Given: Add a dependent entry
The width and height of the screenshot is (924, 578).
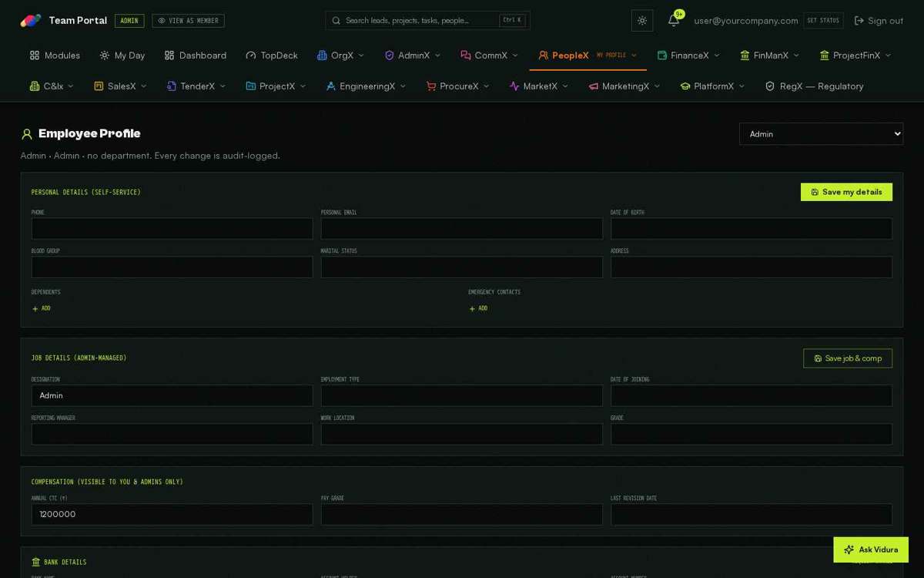Looking at the screenshot, I should coord(42,308).
